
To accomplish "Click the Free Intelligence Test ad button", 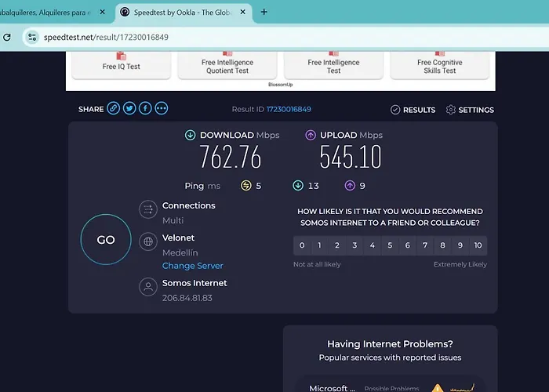I will (x=333, y=65).
